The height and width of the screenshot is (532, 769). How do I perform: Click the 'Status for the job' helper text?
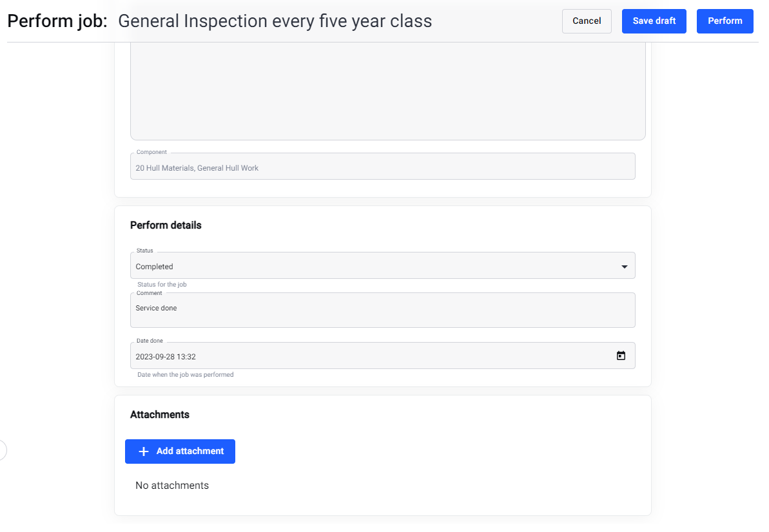(162, 285)
